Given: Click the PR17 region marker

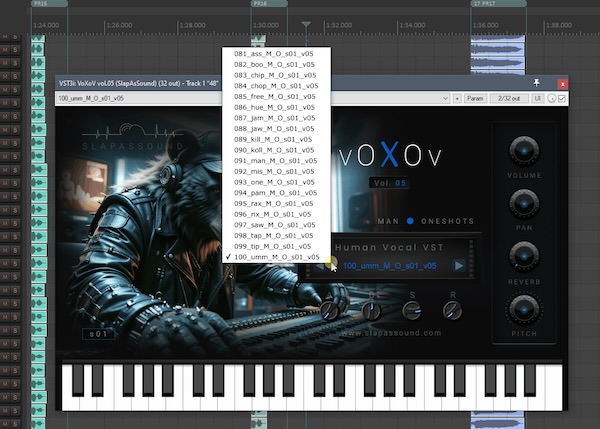Looking at the screenshot, I should click(x=498, y=3).
